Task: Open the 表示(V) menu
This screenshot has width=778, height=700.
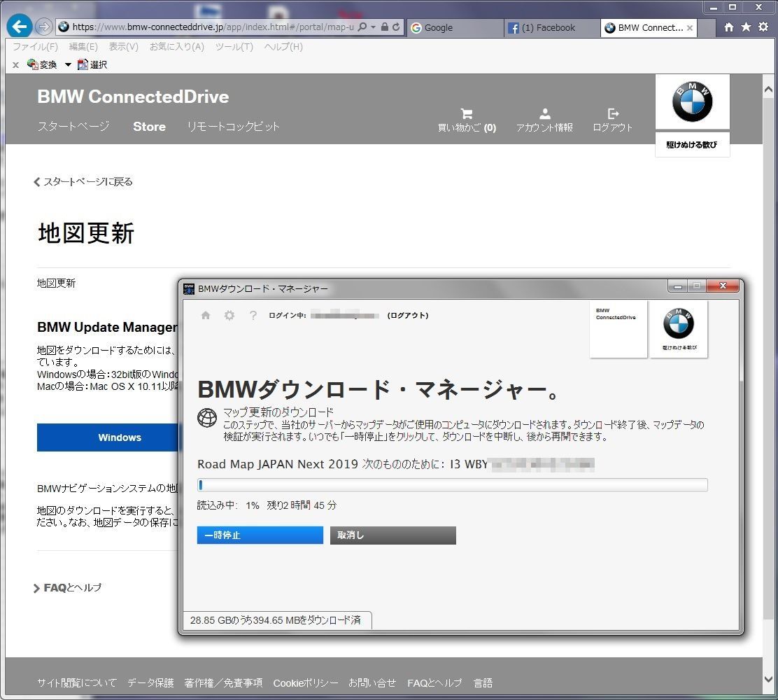Action: pos(124,47)
